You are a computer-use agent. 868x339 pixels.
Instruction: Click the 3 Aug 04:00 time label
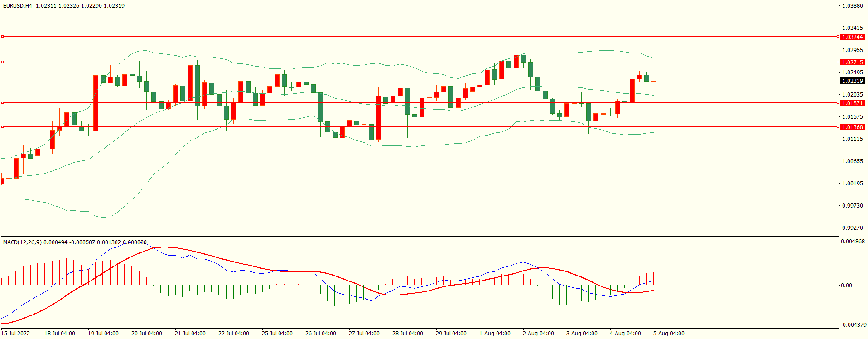coord(582,333)
